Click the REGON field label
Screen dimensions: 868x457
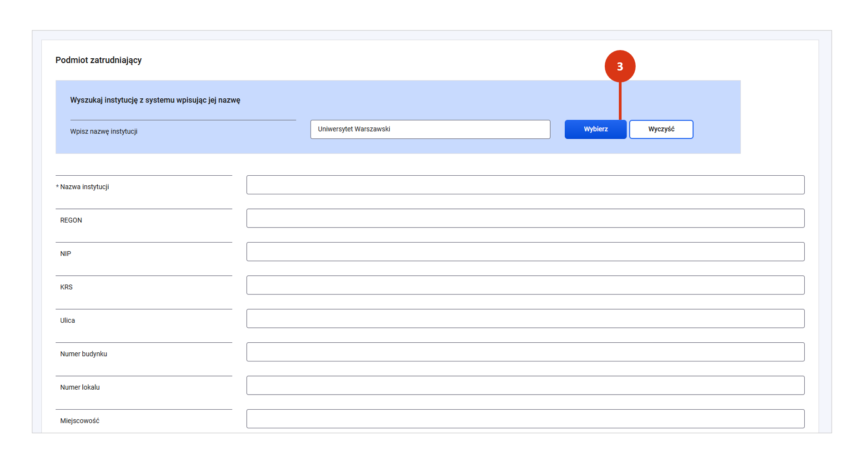[71, 220]
